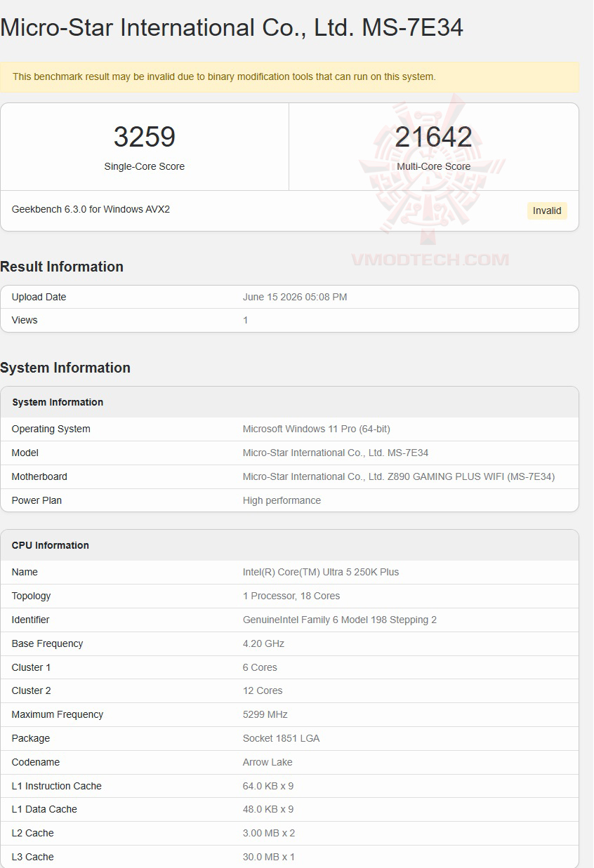Click the 'System Information' table header
The height and width of the screenshot is (868, 594).
(289, 402)
